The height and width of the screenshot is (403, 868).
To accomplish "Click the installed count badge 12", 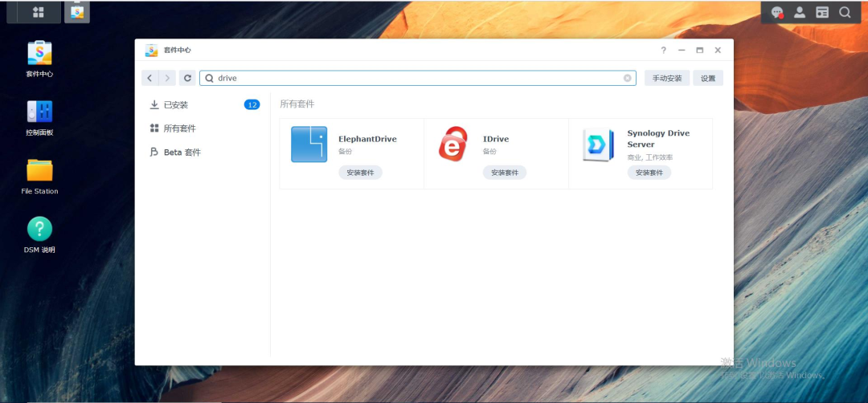I will pyautogui.click(x=252, y=105).
